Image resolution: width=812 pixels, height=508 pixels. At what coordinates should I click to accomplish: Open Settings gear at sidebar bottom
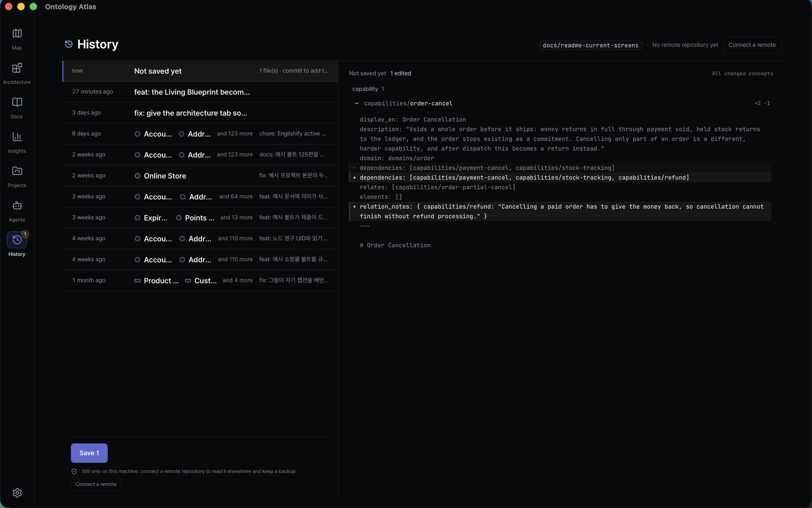coord(17,493)
